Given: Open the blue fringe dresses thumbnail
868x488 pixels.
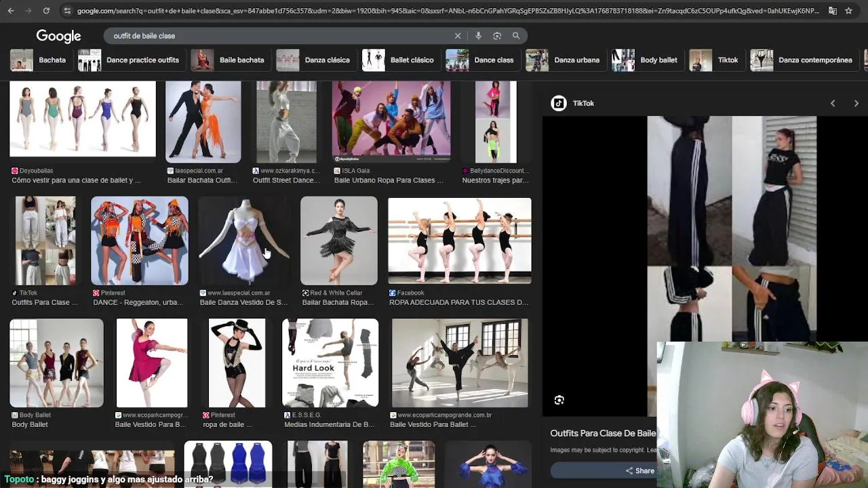Looking at the screenshot, I should click(x=228, y=464).
